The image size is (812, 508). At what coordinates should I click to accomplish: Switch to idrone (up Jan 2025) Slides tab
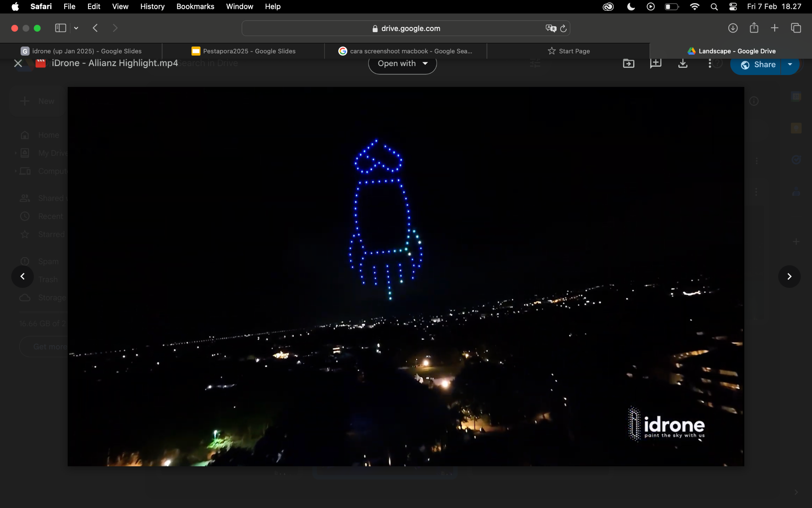coord(81,51)
